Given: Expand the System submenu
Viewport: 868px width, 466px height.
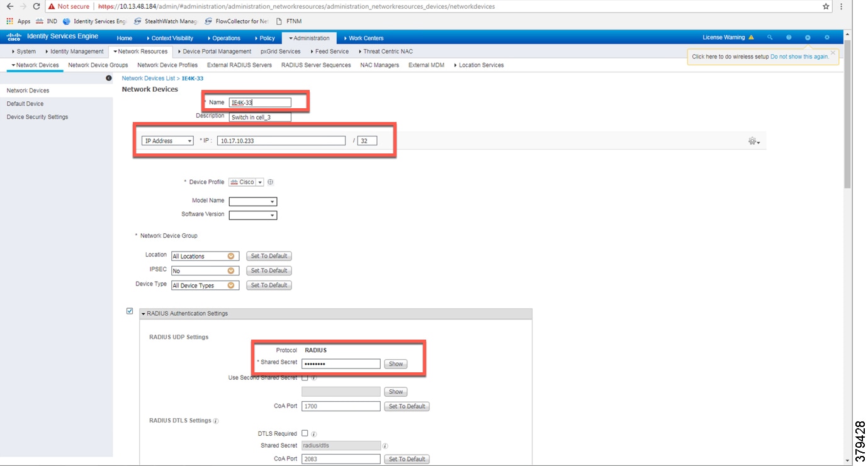Looking at the screenshot, I should pyautogui.click(x=24, y=52).
